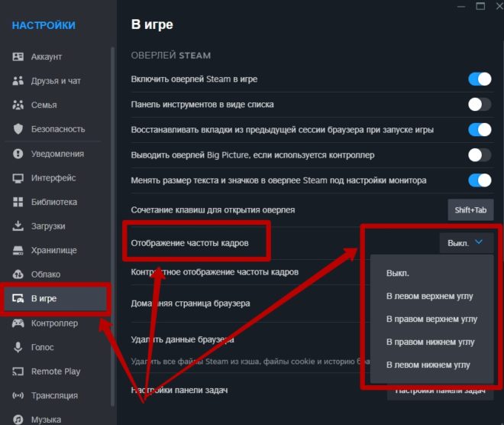The height and width of the screenshot is (425, 504).
Task: Click the Семья family icon
Action: [18, 105]
